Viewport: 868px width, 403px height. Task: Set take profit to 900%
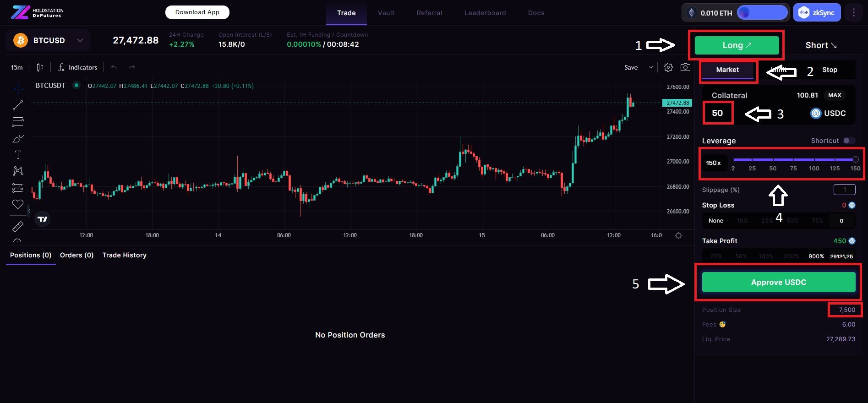click(816, 256)
